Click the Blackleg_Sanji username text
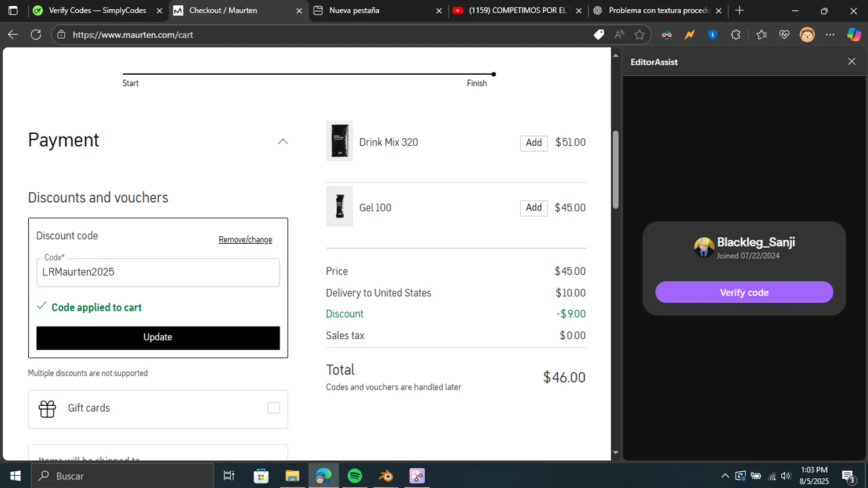Viewport: 868px width, 488px height. tap(756, 242)
